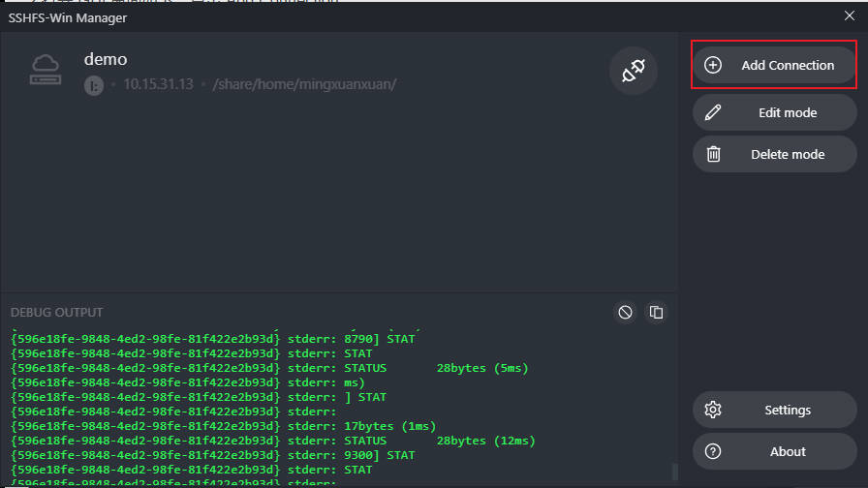Image resolution: width=868 pixels, height=488 pixels.
Task: Click the plus icon on Add Connection
Action: pyautogui.click(x=713, y=65)
